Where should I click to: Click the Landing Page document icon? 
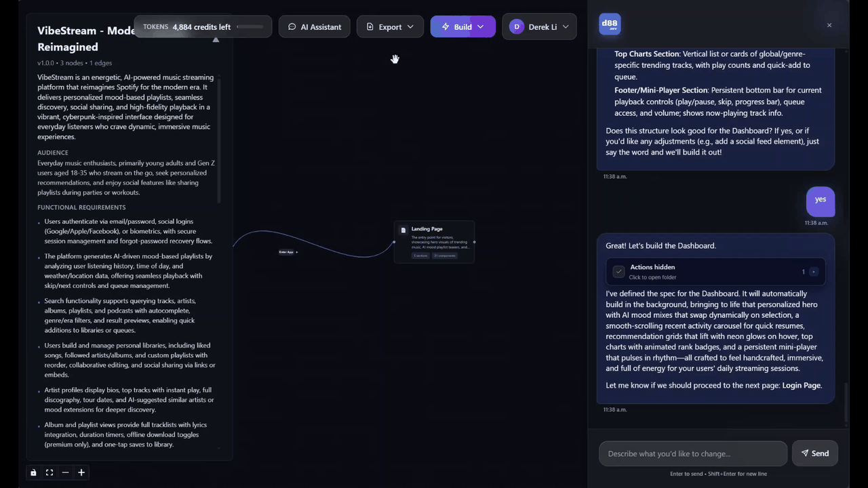403,230
